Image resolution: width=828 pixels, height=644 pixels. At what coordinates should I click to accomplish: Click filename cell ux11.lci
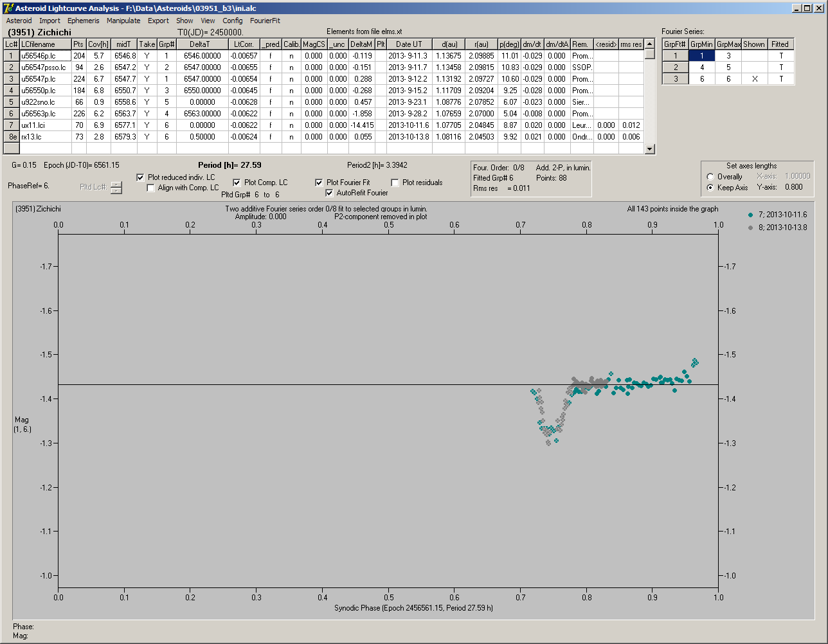(45, 125)
